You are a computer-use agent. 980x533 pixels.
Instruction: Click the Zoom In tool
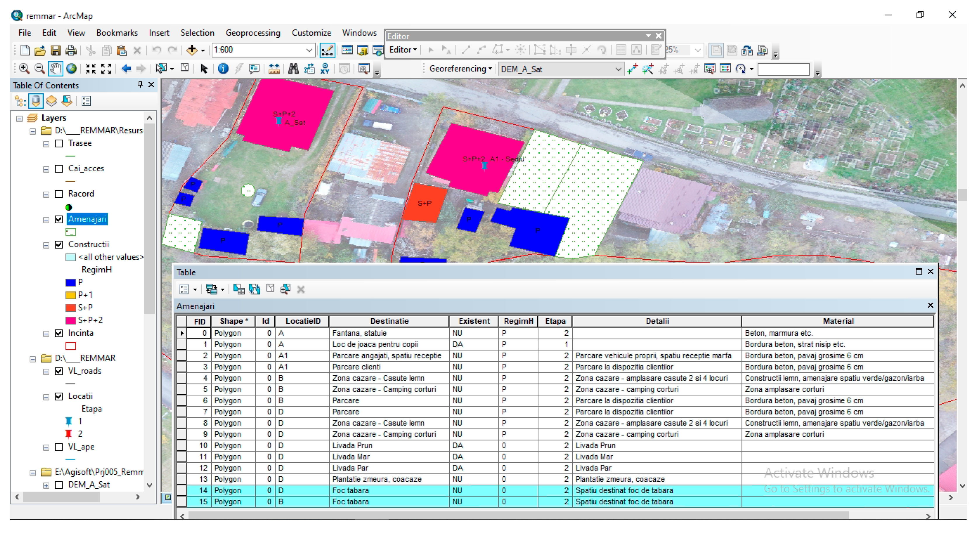pos(24,69)
